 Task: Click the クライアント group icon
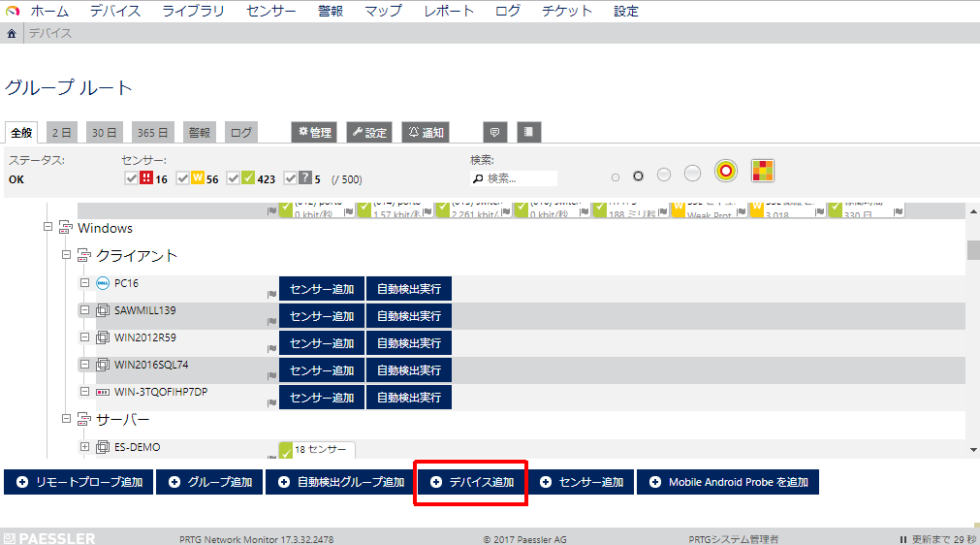(83, 255)
